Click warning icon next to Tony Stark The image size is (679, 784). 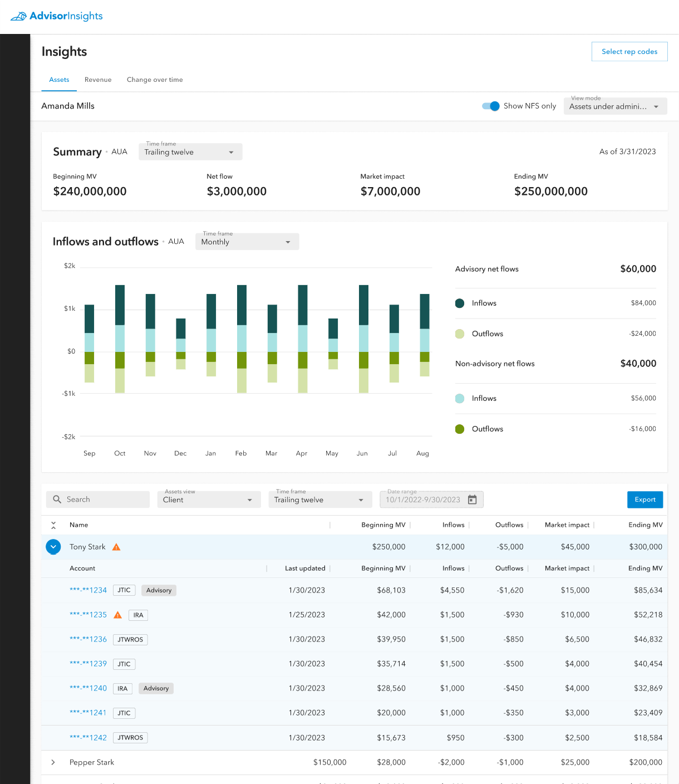(116, 547)
